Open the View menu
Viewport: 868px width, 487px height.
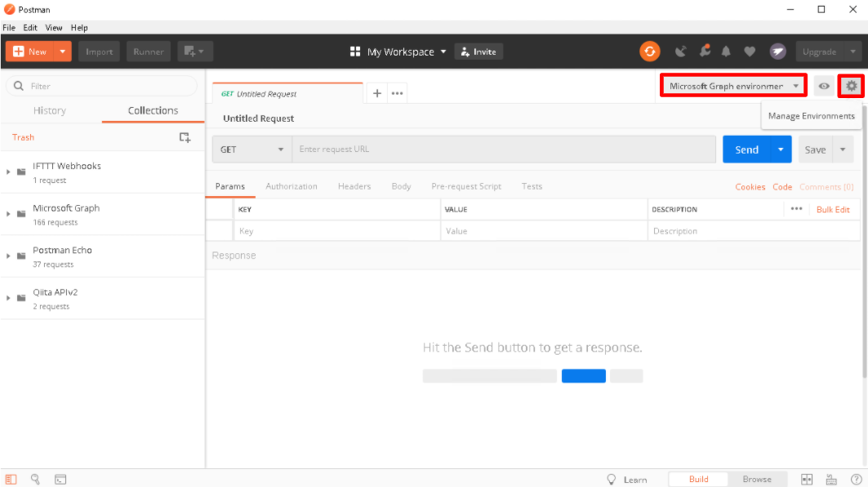pyautogui.click(x=54, y=27)
